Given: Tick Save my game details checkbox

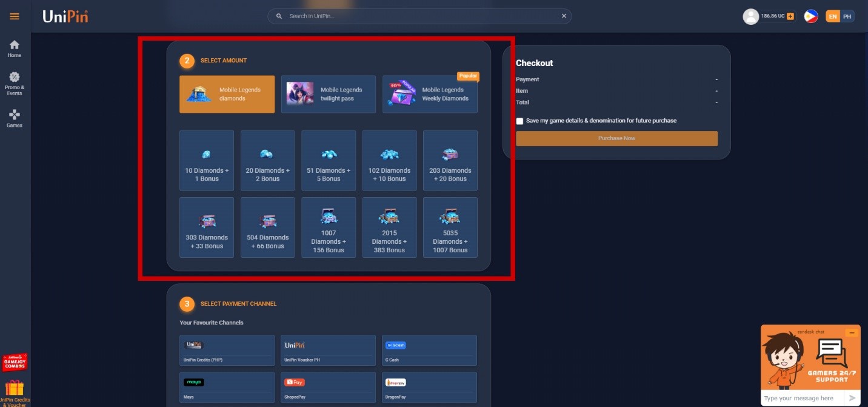Looking at the screenshot, I should click(519, 121).
